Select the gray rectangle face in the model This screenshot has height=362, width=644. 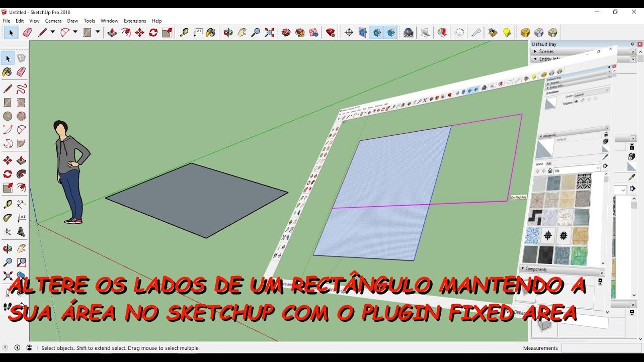197,200
